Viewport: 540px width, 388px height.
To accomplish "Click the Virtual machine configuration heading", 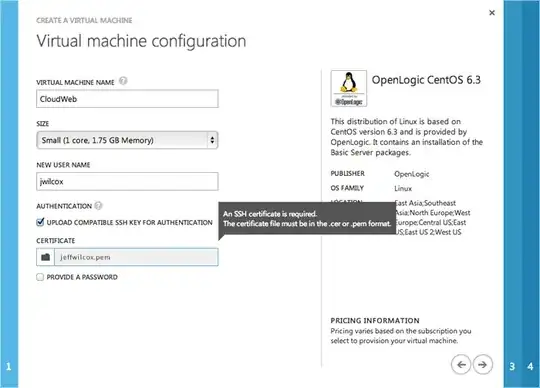I will [141, 41].
